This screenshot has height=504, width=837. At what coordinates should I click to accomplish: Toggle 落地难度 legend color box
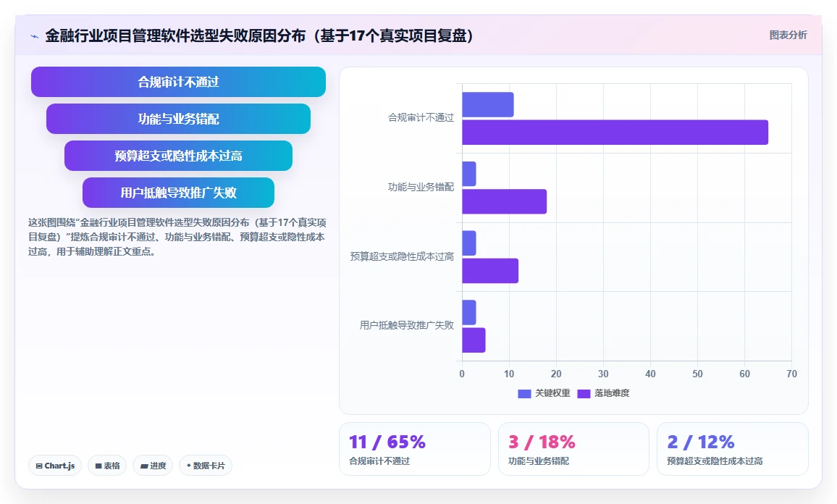pos(584,393)
